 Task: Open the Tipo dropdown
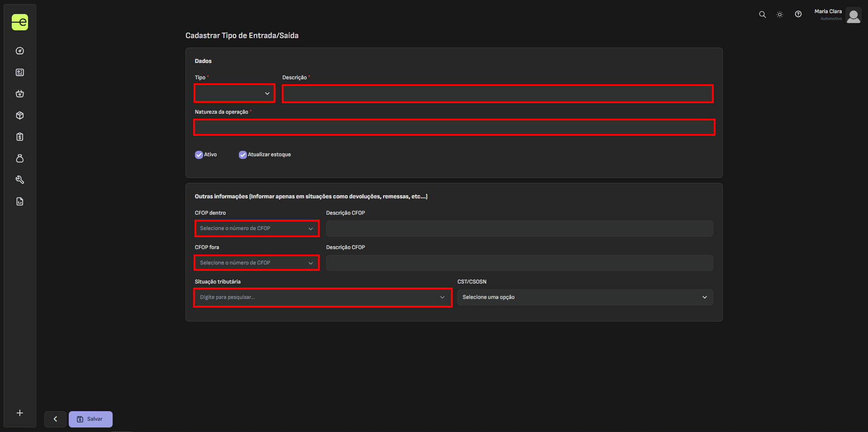[234, 93]
